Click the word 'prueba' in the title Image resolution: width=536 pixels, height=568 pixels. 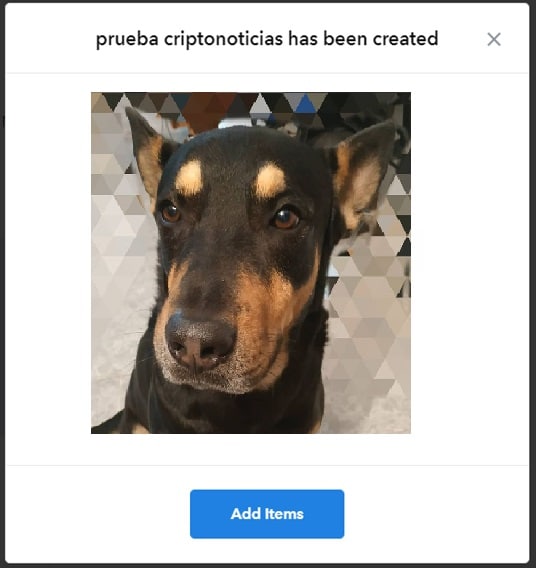(x=127, y=40)
